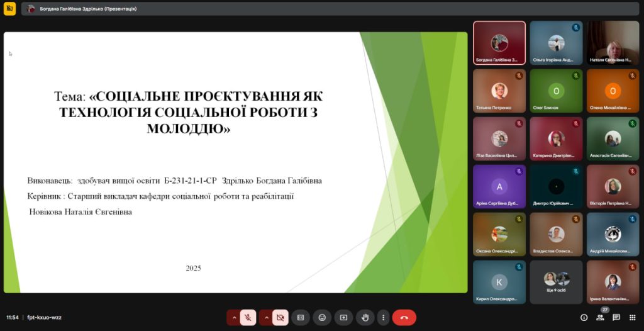Viewport: 644px width, 331px height.
Task: Raise hand using the hand icon
Action: click(x=365, y=318)
